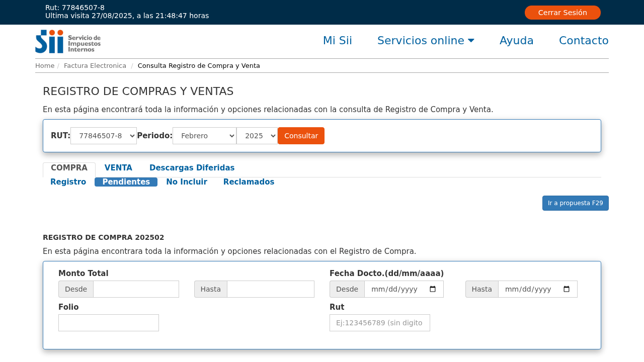This screenshot has width=644, height=362.
Task: Click the Factura Electronica breadcrumb link
Action: click(95, 66)
